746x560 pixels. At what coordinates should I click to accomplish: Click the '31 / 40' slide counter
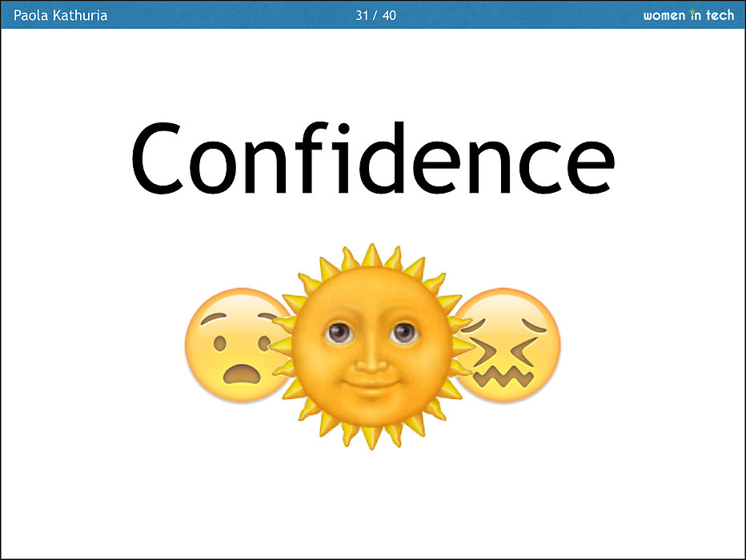pos(375,15)
